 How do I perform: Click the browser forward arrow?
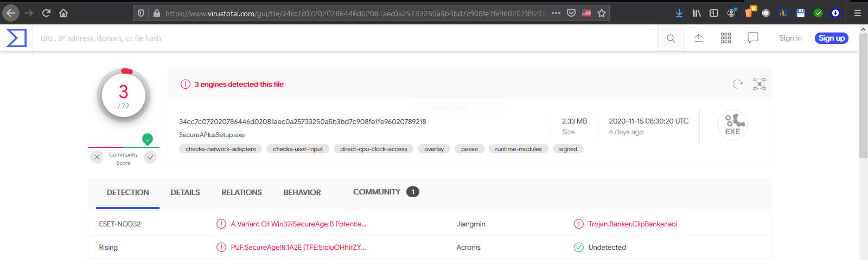pos(29,13)
